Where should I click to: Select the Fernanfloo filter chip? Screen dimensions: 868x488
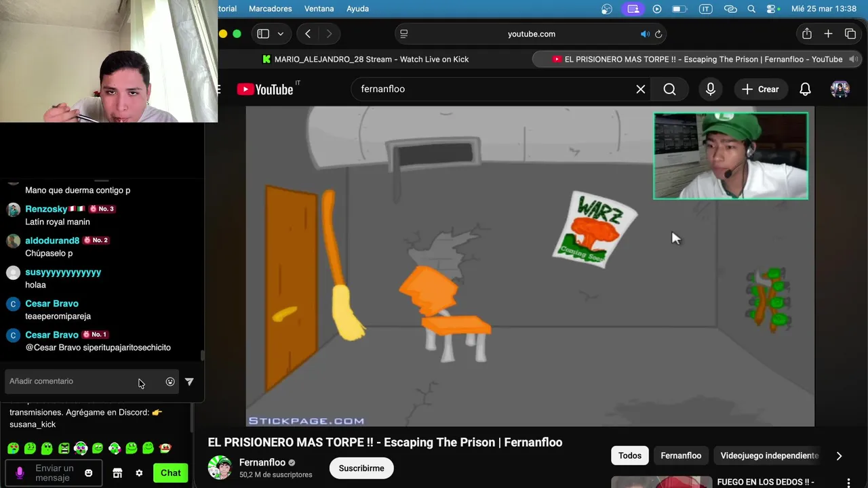(x=681, y=455)
